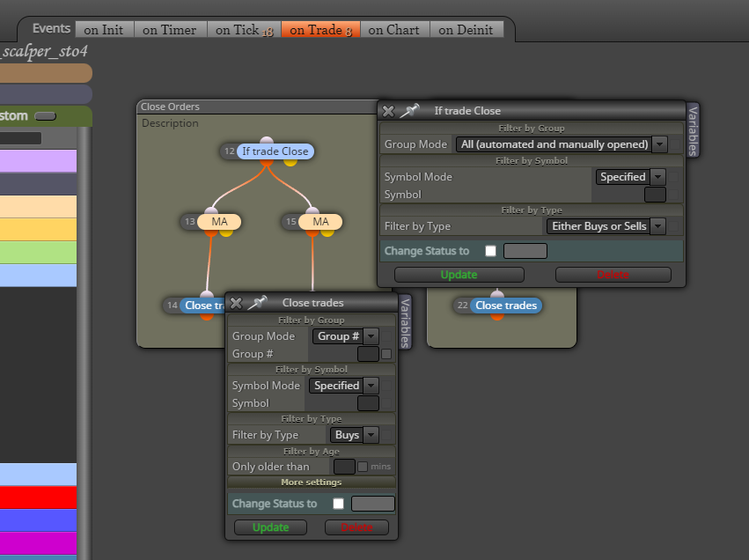749x560 pixels.
Task: Open Symbol Mode dropdown in Close trades panel
Action: click(x=344, y=386)
